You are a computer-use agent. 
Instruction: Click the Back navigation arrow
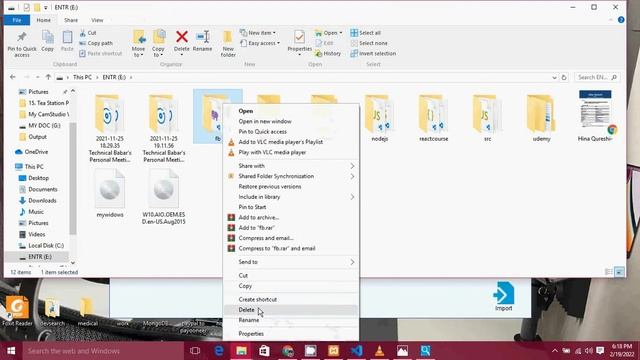pos(13,77)
